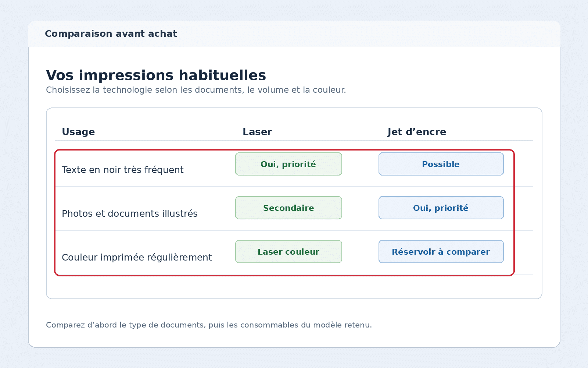Click the "Possible" badge under Jet d'encre
Screen dimensions: 588x368
[x=441, y=164]
